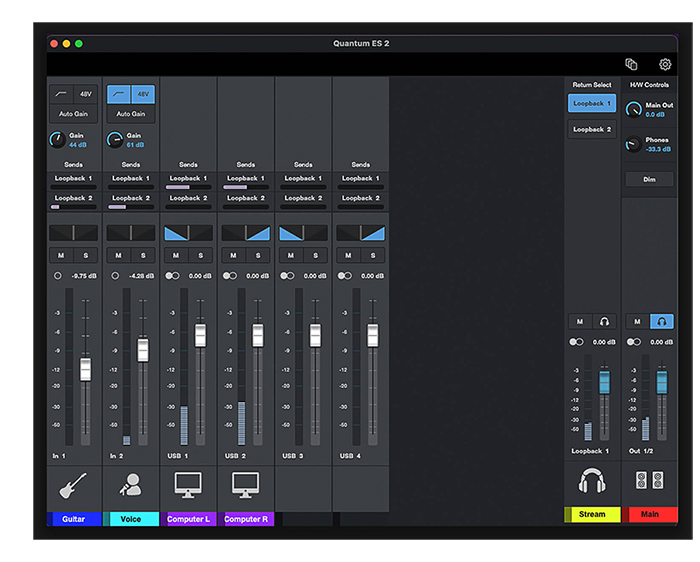This screenshot has width=700, height=562.
Task: Click the yellow Stream channel label
Action: (592, 515)
